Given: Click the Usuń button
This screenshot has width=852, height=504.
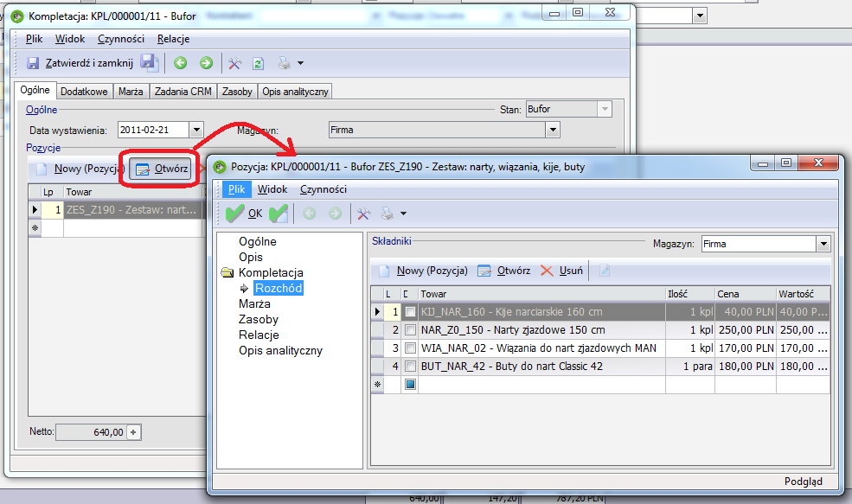Looking at the screenshot, I should [x=562, y=271].
